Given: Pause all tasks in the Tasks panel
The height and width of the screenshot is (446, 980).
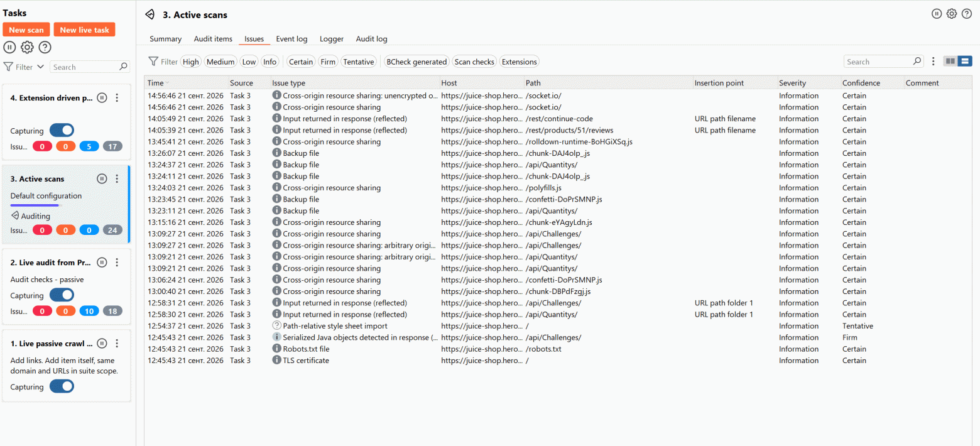Looking at the screenshot, I should [9, 47].
